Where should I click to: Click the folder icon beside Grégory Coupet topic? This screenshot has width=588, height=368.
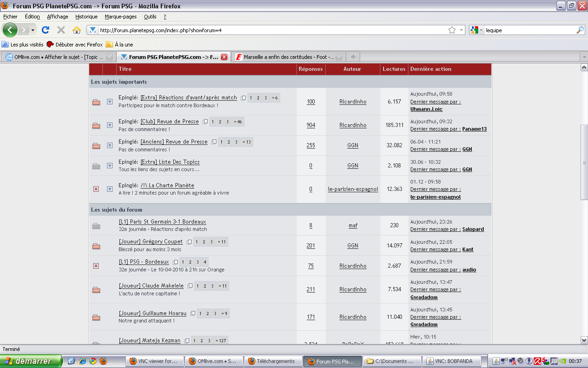(x=96, y=246)
